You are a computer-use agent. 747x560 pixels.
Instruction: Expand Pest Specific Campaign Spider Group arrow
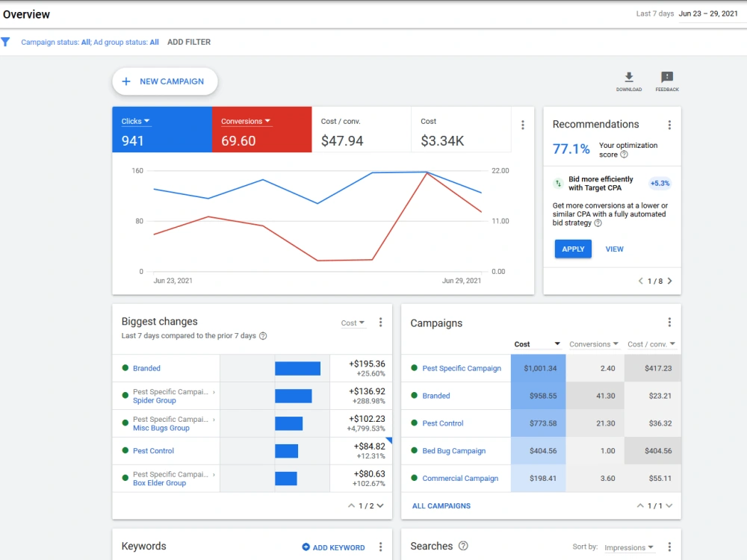click(x=214, y=392)
